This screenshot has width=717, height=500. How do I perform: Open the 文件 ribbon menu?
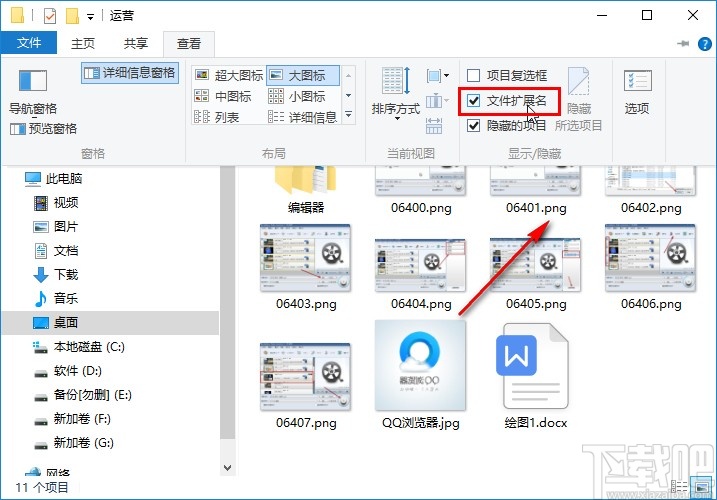[29, 43]
